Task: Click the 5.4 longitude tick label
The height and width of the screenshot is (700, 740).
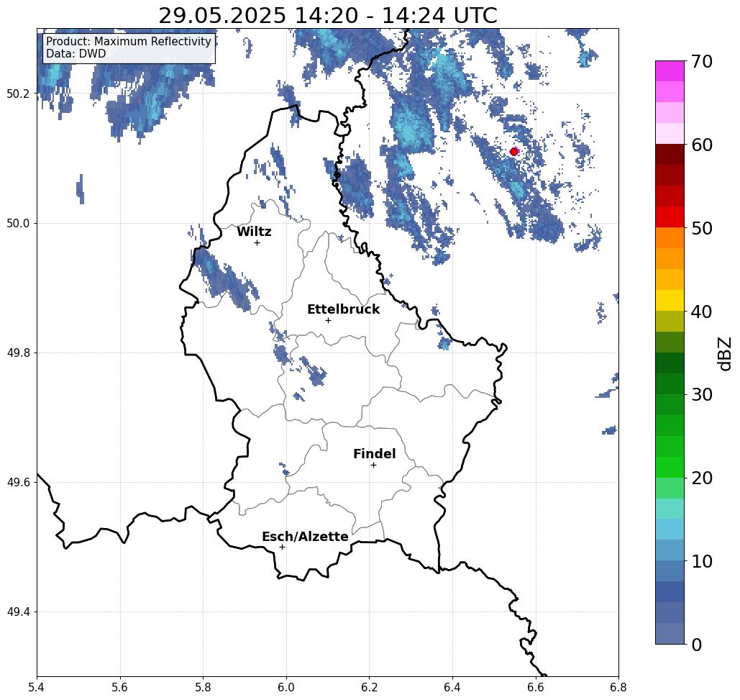Action: 37,687
